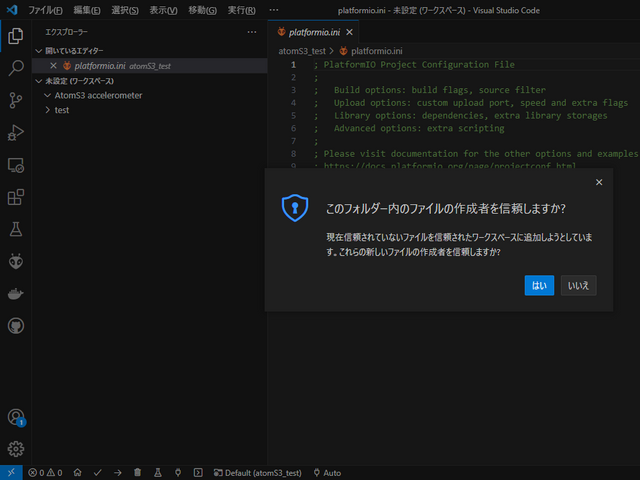Open the Explorer more actions ellipsis
This screenshot has height=480, width=640.
[x=252, y=32]
